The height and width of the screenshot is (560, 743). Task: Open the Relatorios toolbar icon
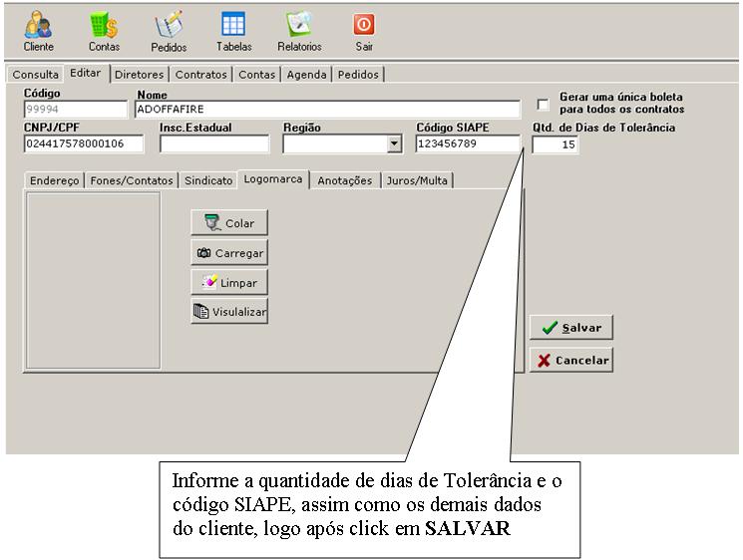pos(299,31)
